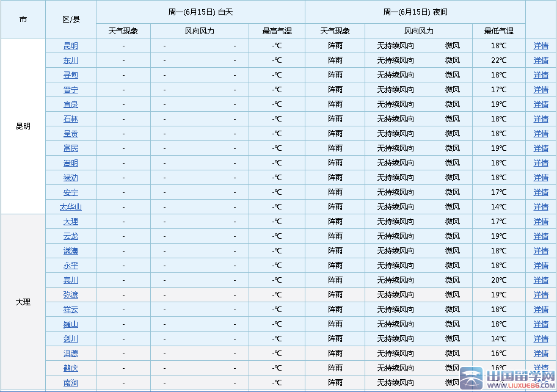Open the 寻甸 county link
The height and width of the screenshot is (392, 557).
pyautogui.click(x=71, y=75)
